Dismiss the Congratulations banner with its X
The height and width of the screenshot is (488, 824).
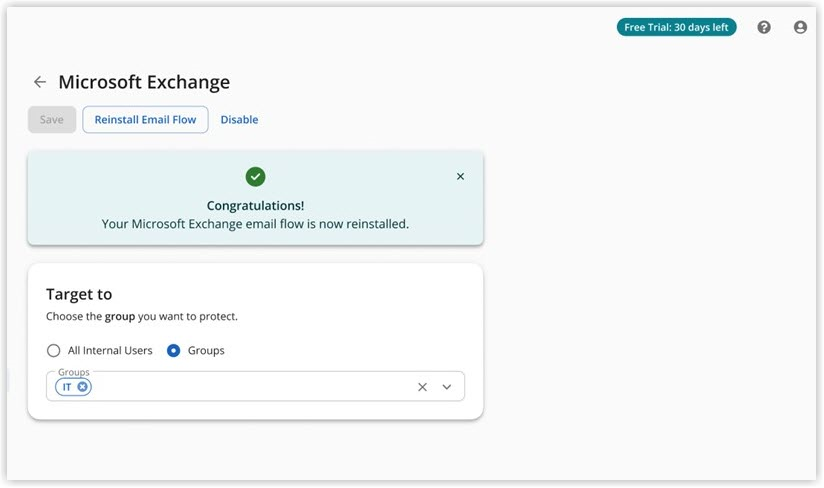(460, 177)
